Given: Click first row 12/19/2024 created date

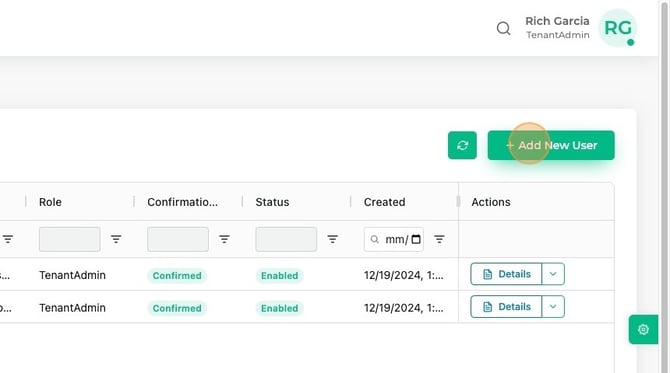Looking at the screenshot, I should tap(403, 275).
